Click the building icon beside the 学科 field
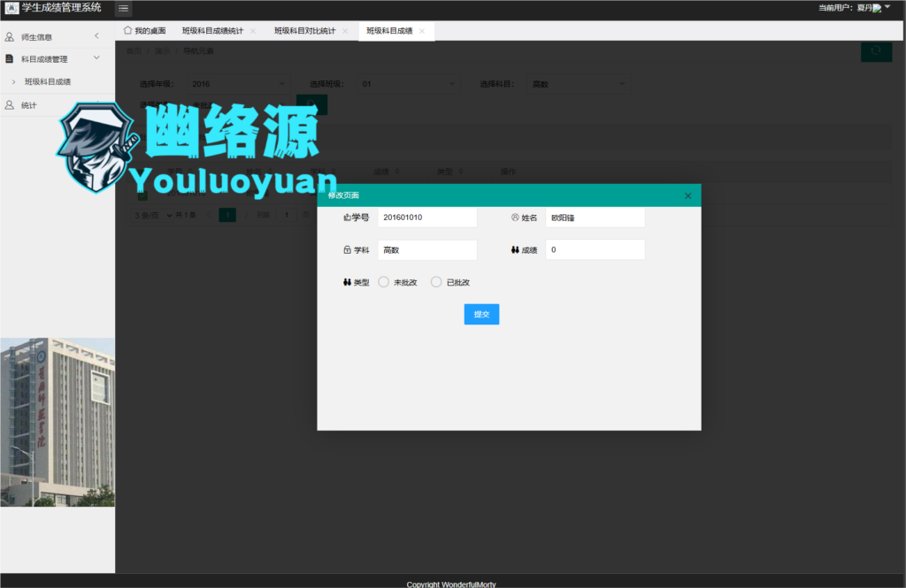The image size is (906, 588). click(x=346, y=248)
